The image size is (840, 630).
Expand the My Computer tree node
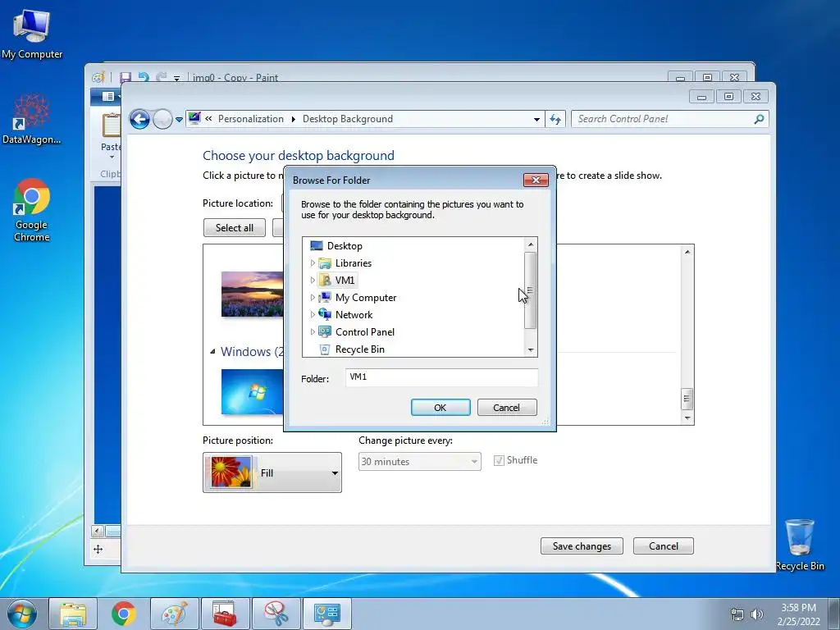(x=313, y=297)
